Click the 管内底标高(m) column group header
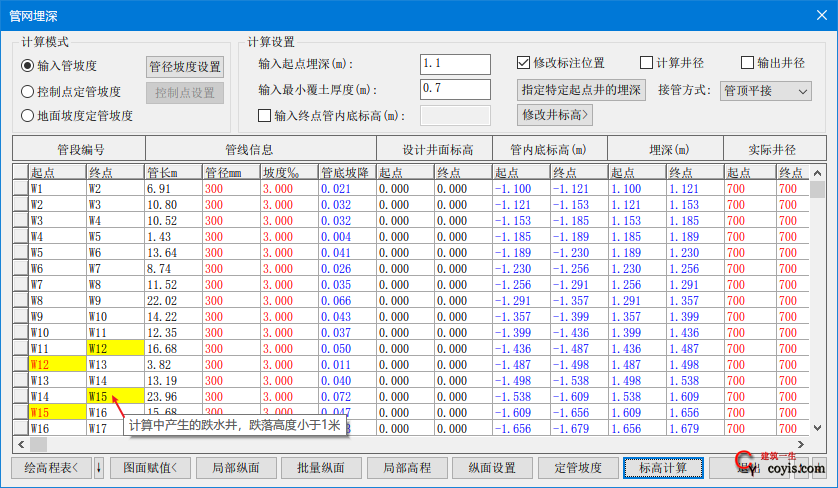This screenshot has height=488, width=838. (x=550, y=149)
